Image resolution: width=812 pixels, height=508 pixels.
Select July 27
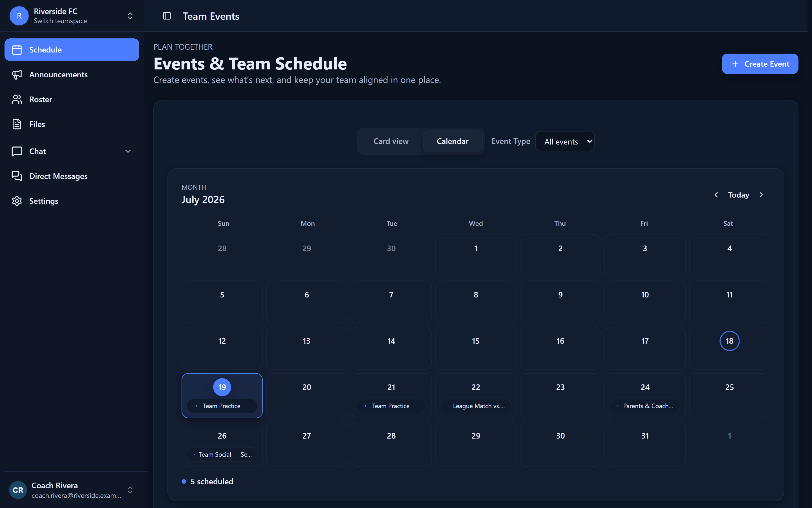306,444
